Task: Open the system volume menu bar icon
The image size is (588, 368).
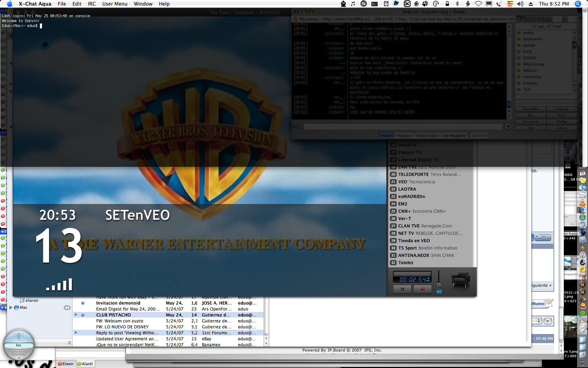Action: click(x=520, y=4)
